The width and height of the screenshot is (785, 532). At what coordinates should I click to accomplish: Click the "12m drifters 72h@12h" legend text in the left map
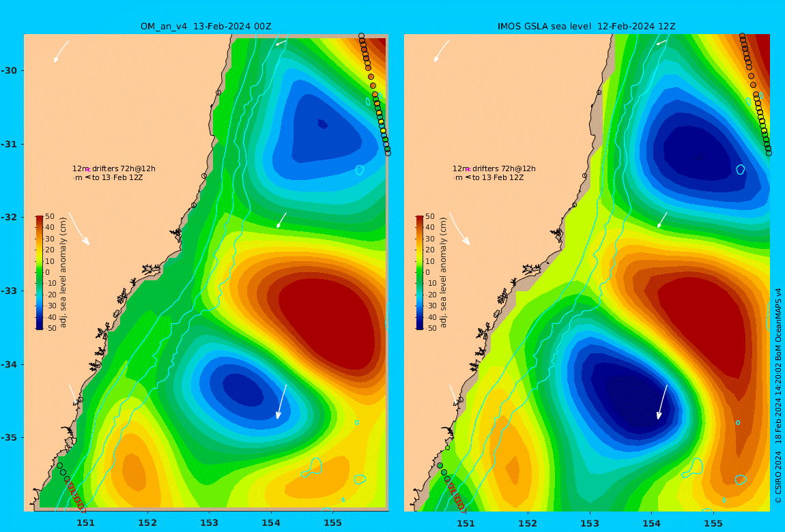[x=113, y=168]
